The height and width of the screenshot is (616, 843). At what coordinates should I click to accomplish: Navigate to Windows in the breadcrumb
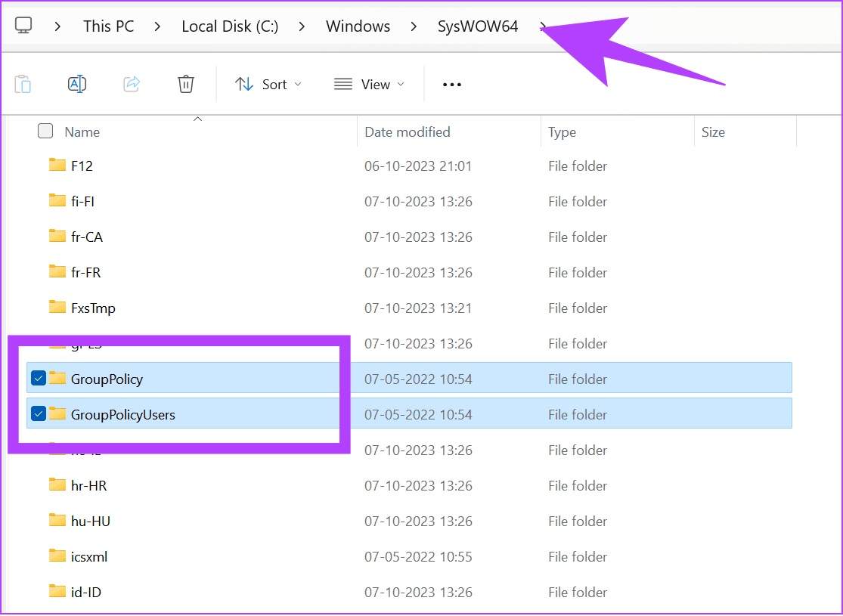(x=358, y=26)
